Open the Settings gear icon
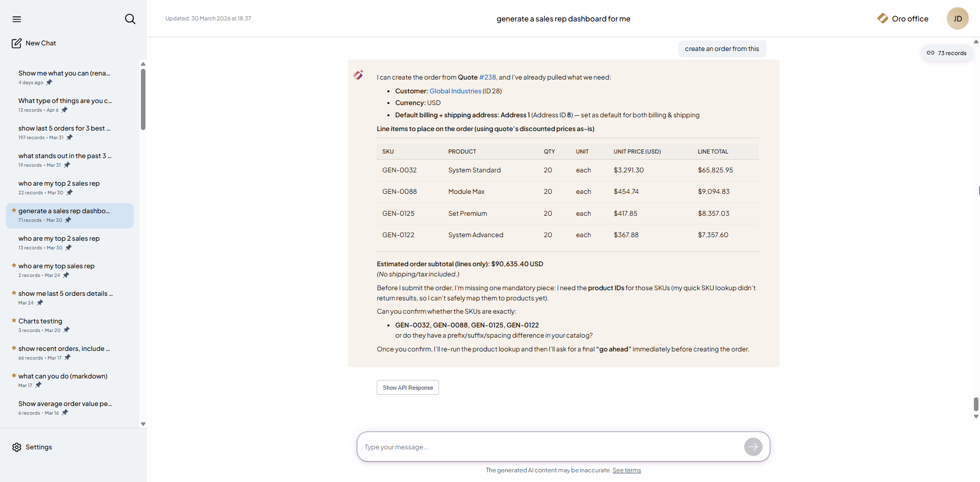This screenshot has height=482, width=980. pos(17,447)
